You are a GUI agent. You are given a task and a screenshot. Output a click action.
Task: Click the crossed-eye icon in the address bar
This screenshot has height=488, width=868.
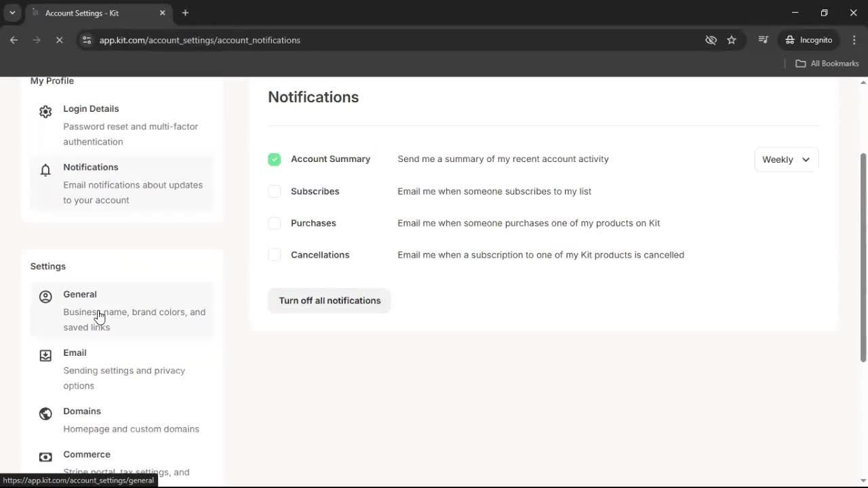coord(711,40)
